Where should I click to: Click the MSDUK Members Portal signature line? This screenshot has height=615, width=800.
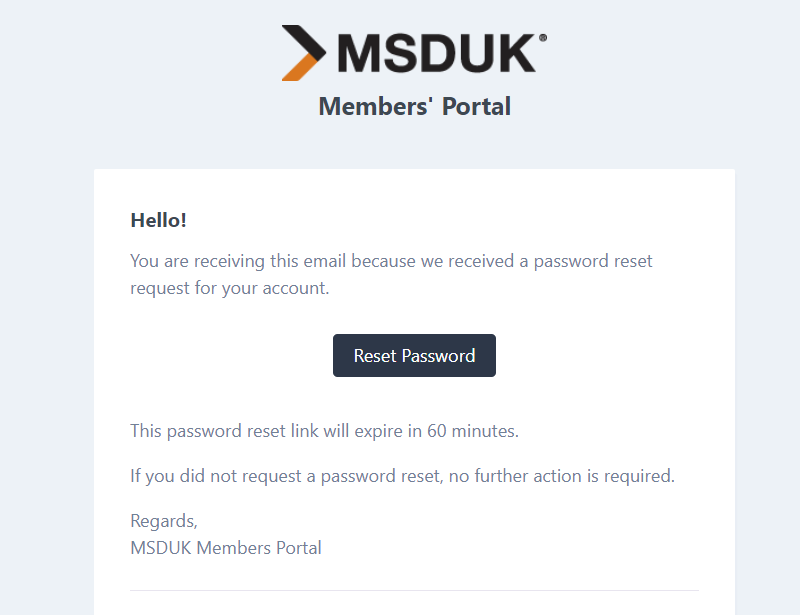click(x=226, y=548)
